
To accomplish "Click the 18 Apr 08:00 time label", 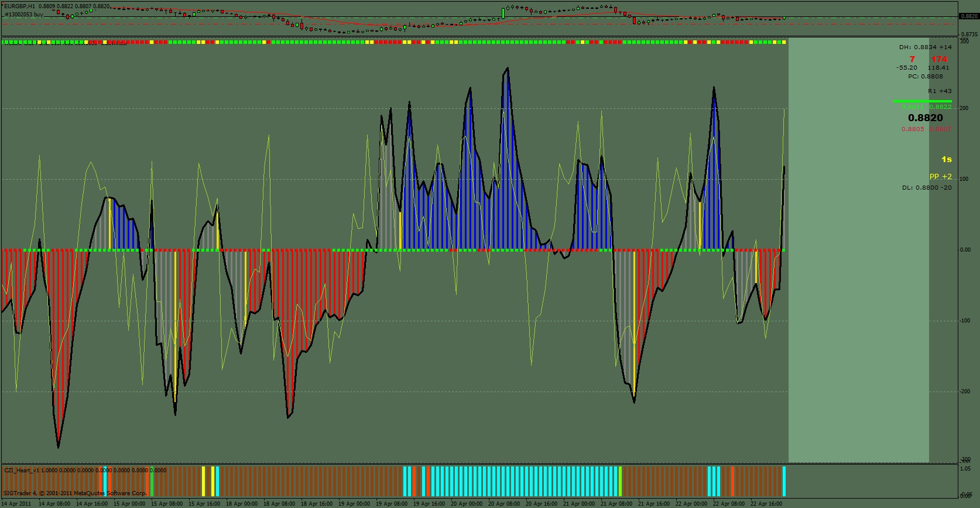I will 280,503.
